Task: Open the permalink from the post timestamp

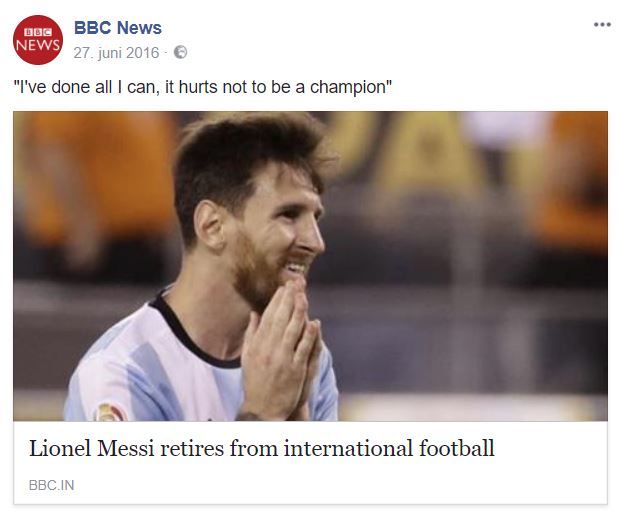Action: (x=116, y=53)
